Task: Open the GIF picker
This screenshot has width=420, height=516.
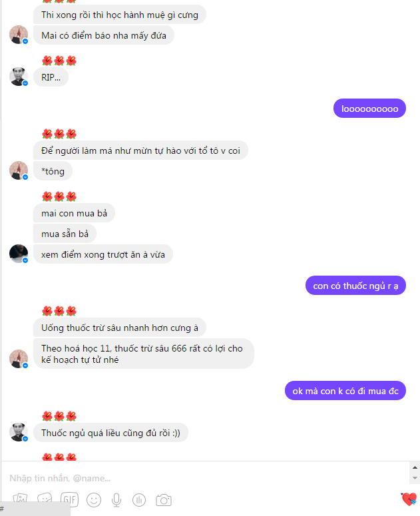Action: tap(69, 500)
